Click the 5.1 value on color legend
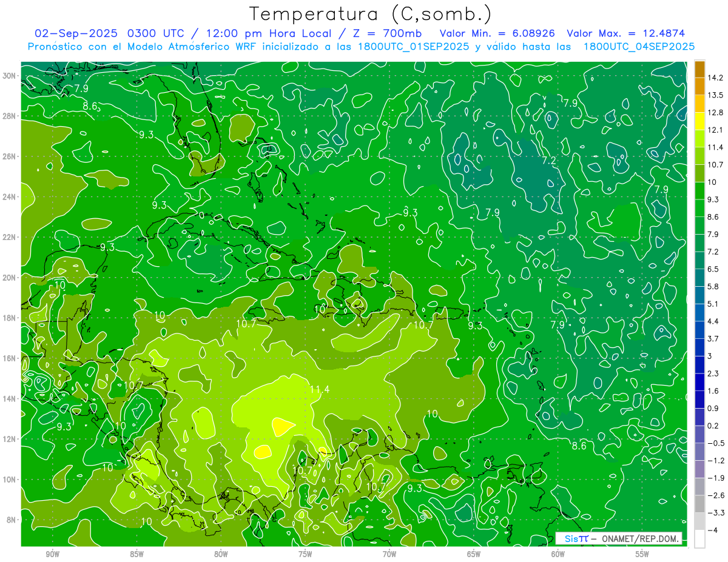Viewport: 728px width, 562px height. click(713, 304)
